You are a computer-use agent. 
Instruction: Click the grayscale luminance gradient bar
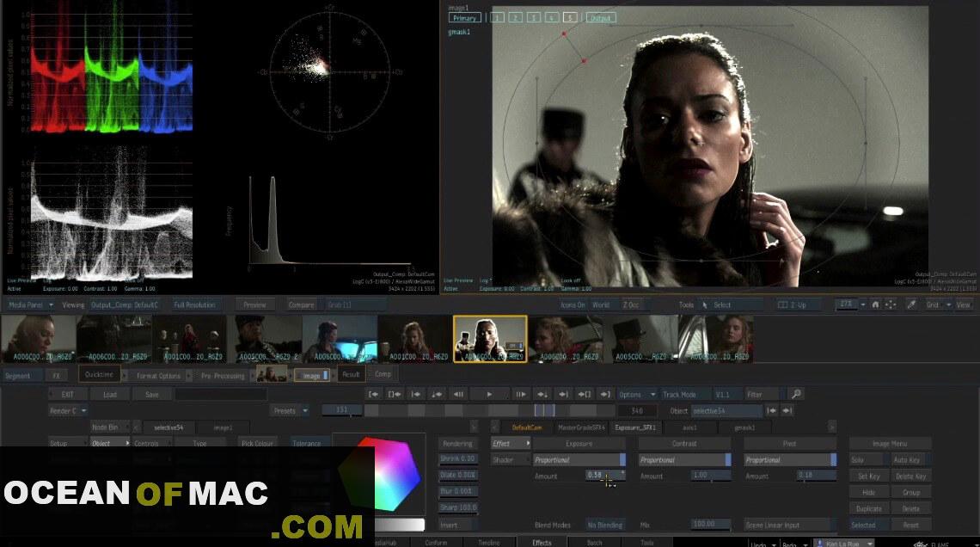(x=400, y=525)
